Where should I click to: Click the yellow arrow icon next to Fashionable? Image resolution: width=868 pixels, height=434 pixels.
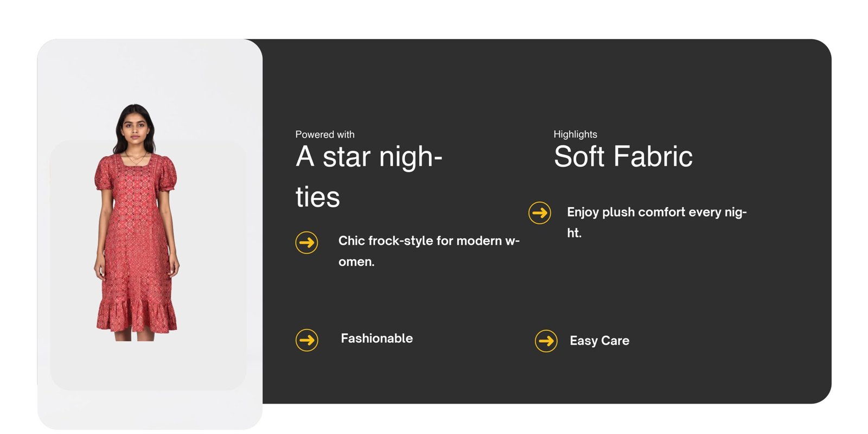point(307,340)
